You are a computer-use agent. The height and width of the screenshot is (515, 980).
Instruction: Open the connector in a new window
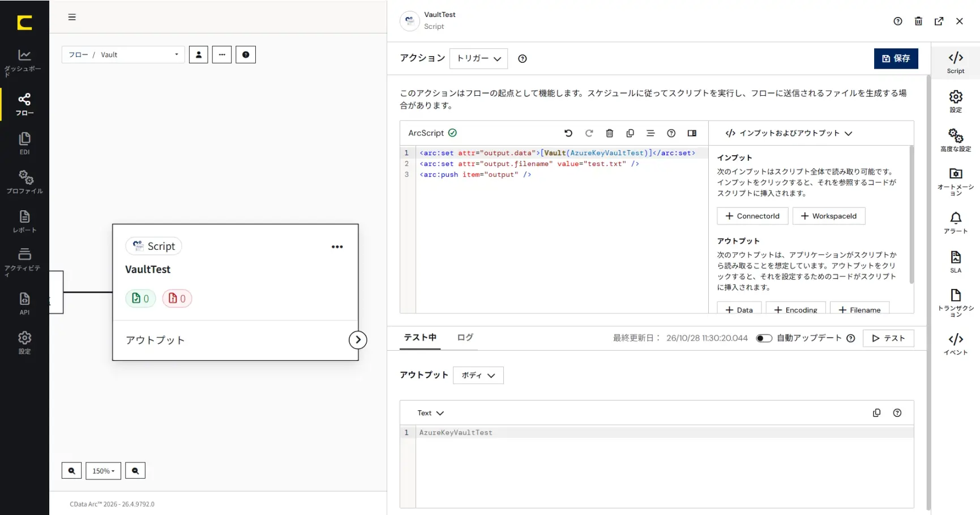[939, 21]
